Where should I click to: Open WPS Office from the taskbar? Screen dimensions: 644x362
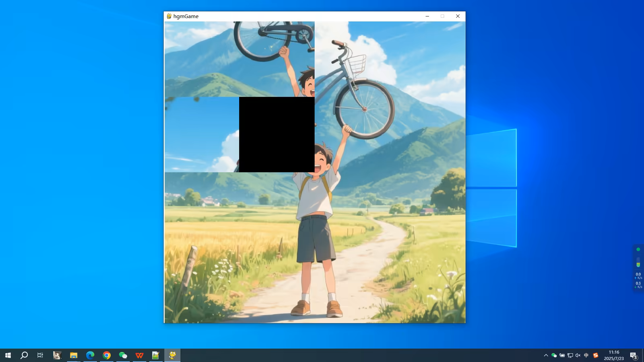[x=140, y=355]
